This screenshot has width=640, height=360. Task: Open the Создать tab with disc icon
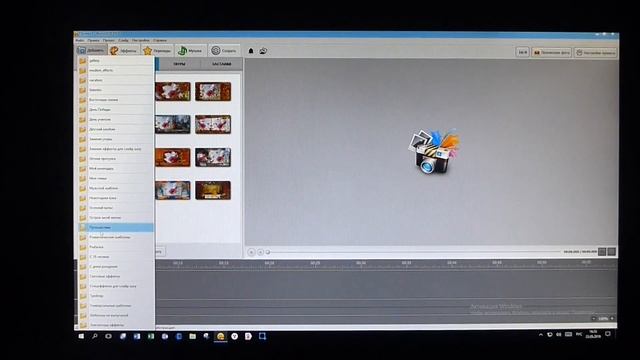224,51
